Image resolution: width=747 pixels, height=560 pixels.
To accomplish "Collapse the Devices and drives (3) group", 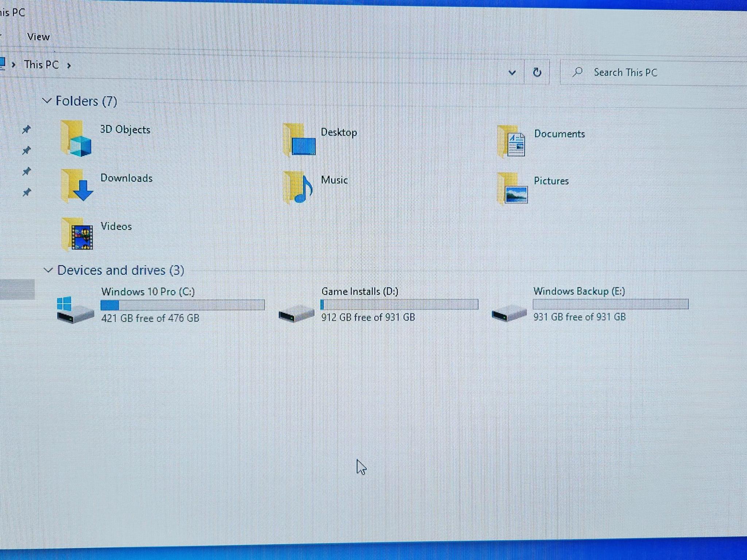I will coord(48,270).
